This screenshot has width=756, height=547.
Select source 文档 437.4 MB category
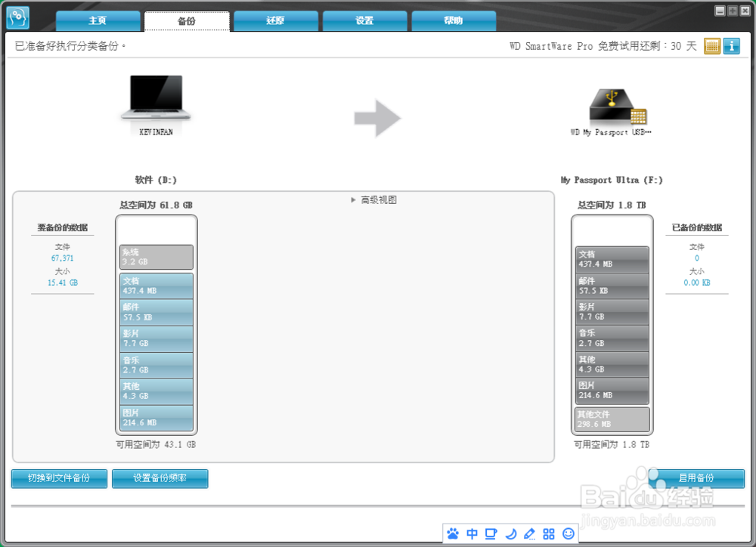(x=156, y=286)
